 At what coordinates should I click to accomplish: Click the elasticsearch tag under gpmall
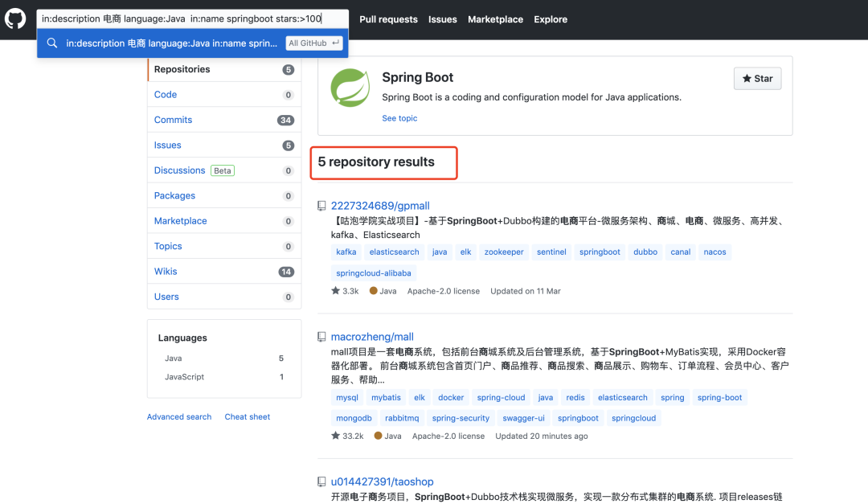tap(394, 252)
